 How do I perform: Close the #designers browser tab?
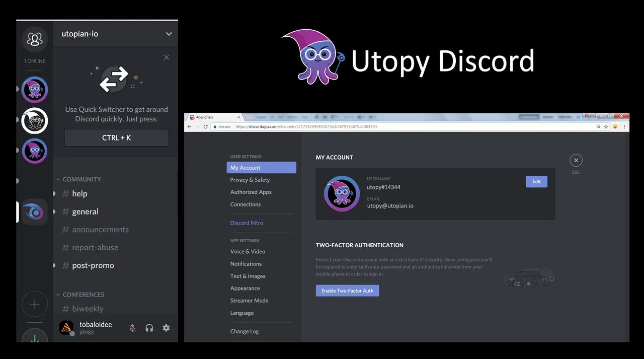(238, 117)
